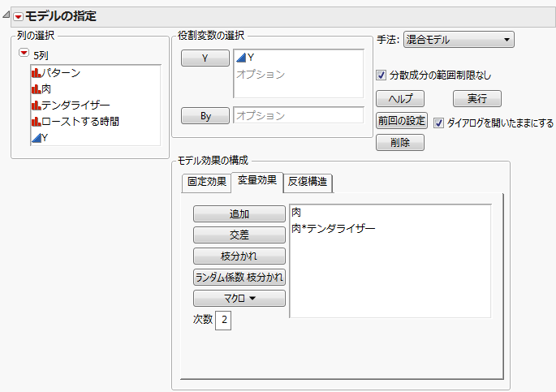Switch to the 変量効果 tab
The image size is (556, 392).
pos(257,181)
